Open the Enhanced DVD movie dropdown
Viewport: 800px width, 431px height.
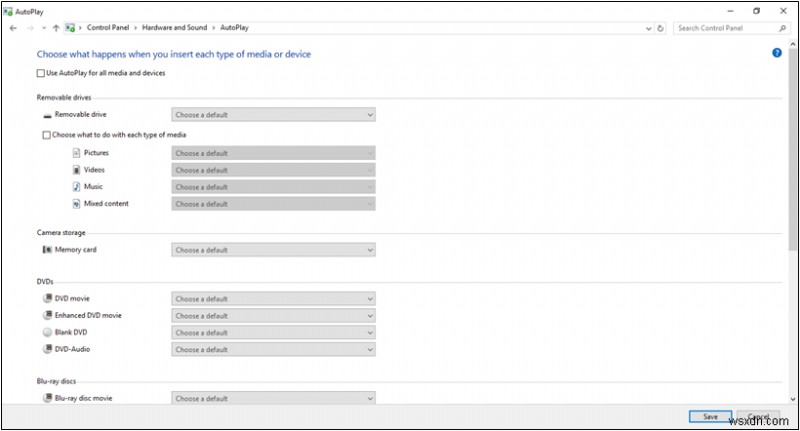(x=273, y=315)
